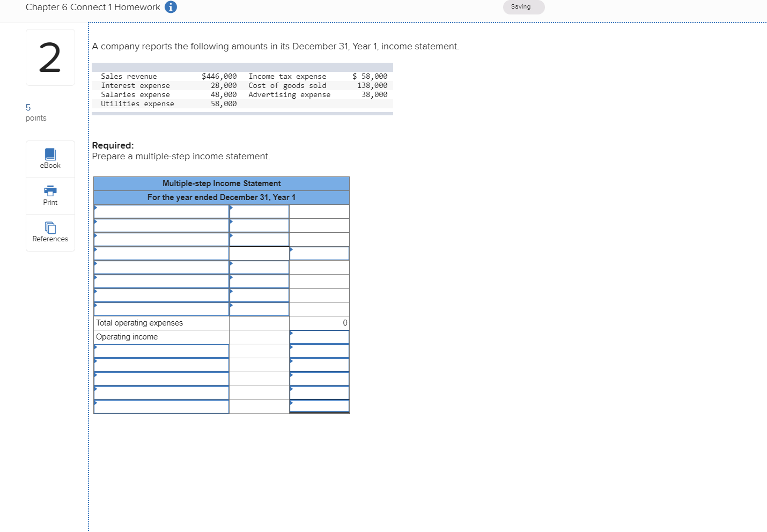
Task: Click the Saving status button
Action: tap(523, 7)
